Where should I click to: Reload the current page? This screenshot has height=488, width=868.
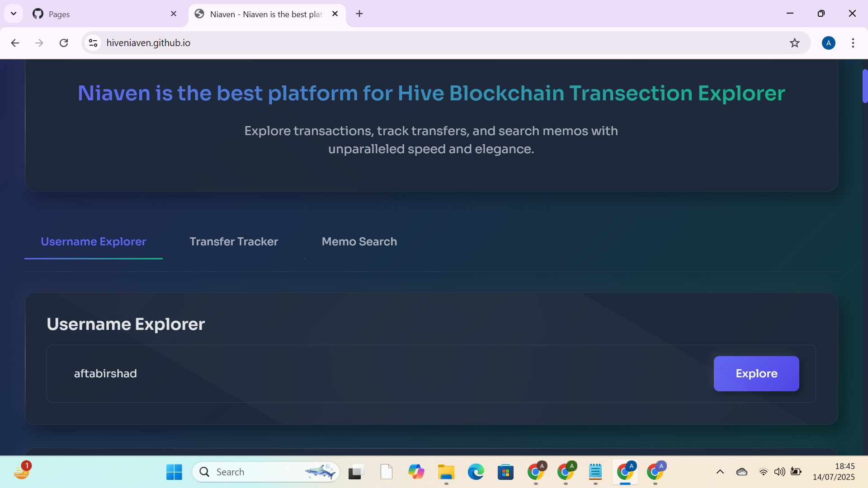coord(64,43)
